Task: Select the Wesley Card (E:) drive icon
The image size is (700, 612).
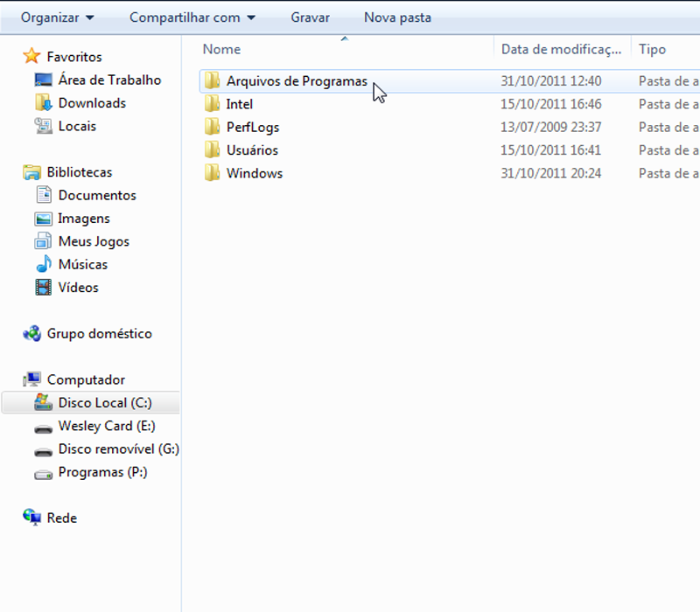Action: click(x=44, y=427)
